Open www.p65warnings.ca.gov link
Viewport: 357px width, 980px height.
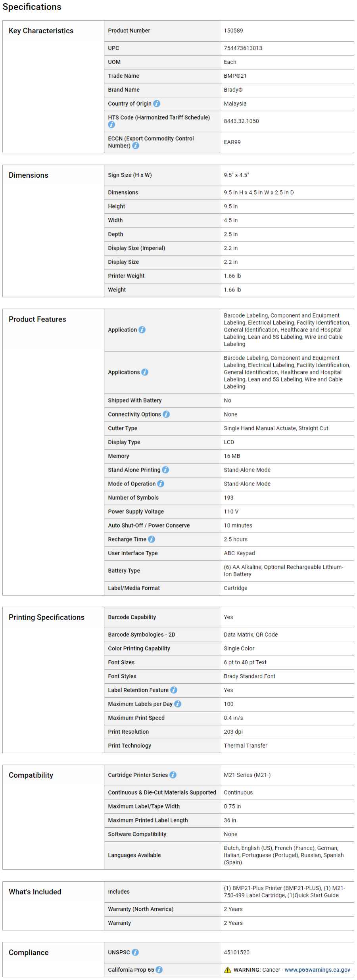click(317, 970)
